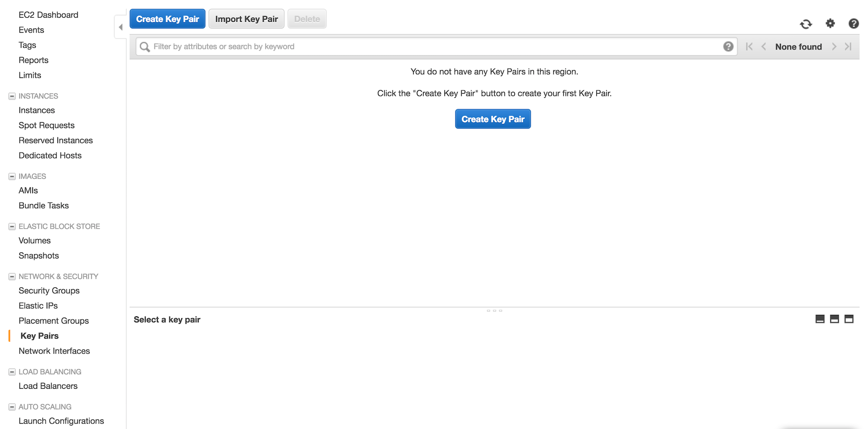Click the Import Key Pair button
868x429 pixels.
(x=246, y=19)
